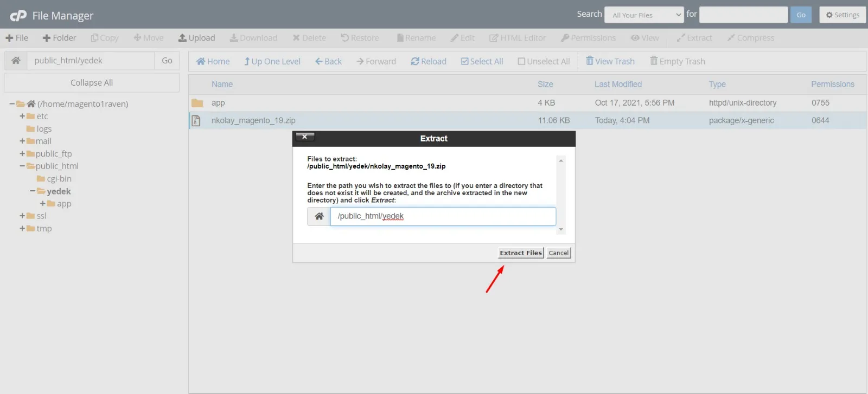Sort list by Last Modified column
The height and width of the screenshot is (394, 868).
coord(617,84)
